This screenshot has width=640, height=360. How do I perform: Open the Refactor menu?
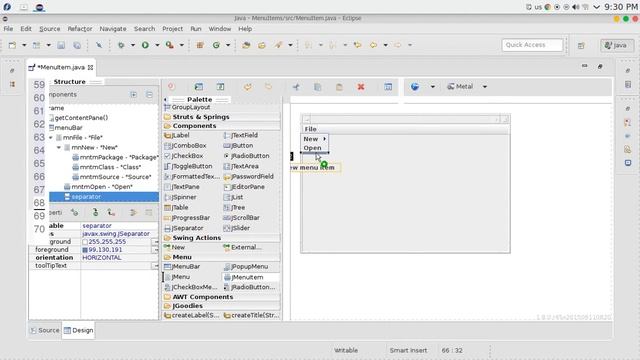click(x=80, y=29)
